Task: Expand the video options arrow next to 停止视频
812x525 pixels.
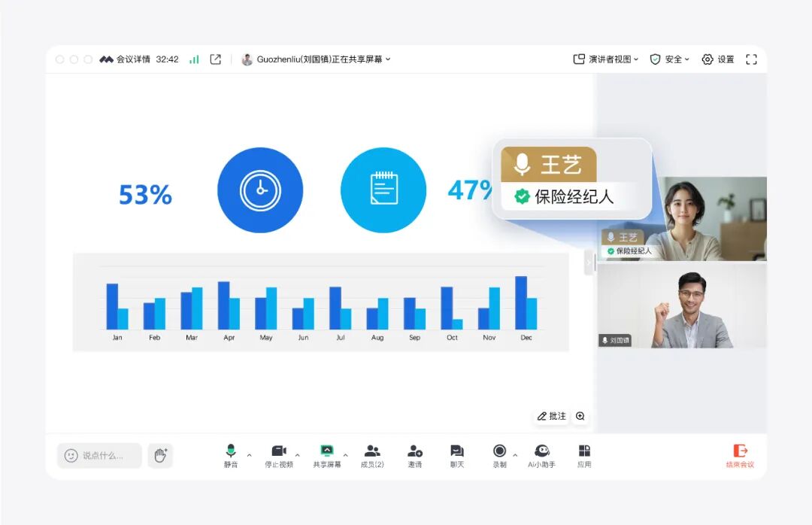Action: [x=298, y=455]
